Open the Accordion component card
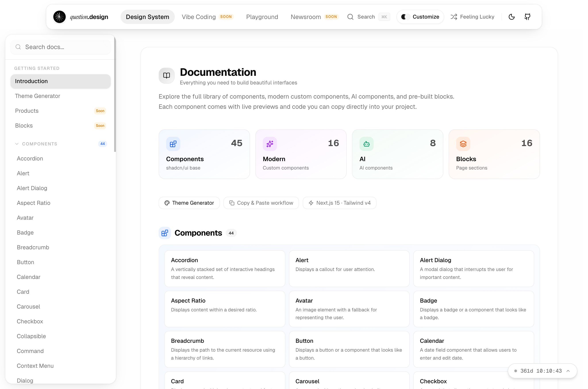This screenshot has height=389, width=588. tap(225, 269)
